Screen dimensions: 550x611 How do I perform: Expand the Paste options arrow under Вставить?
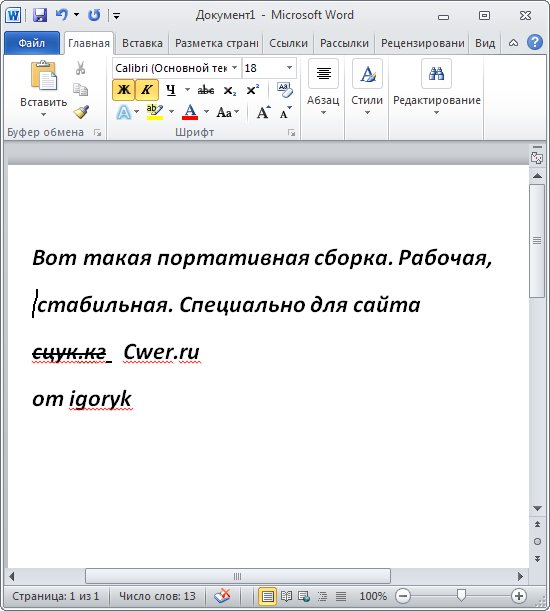[x=44, y=115]
